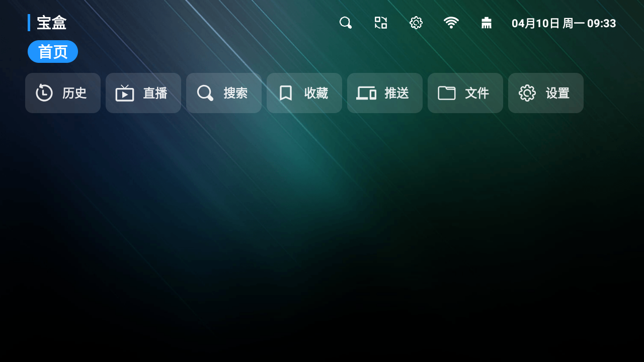Click the date and time display
The height and width of the screenshot is (362, 644).
(563, 23)
